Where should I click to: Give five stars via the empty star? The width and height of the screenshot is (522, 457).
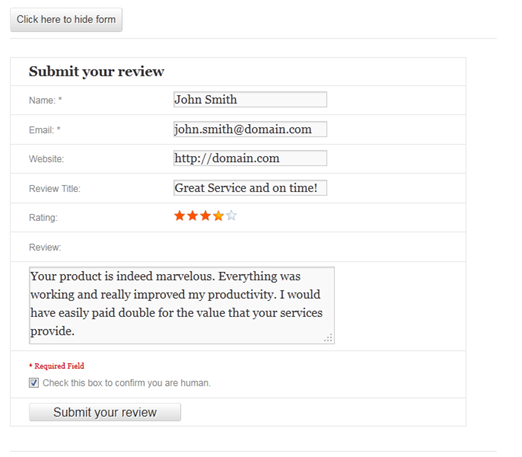(x=231, y=216)
